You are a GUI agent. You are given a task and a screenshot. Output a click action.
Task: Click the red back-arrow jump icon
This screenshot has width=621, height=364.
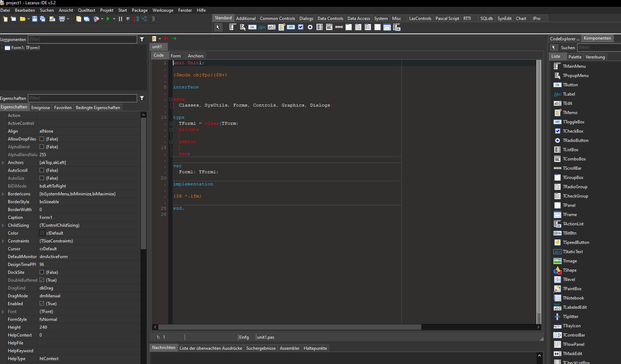(166, 39)
